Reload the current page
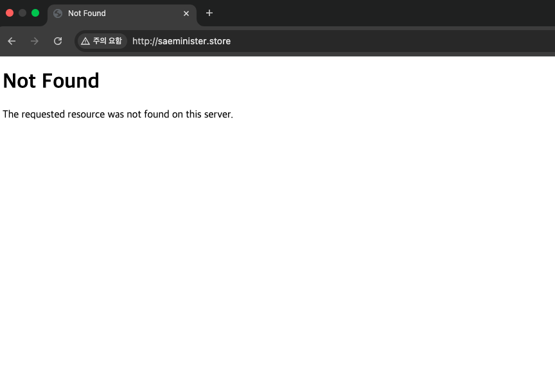Image resolution: width=555 pixels, height=392 pixels. [x=58, y=41]
